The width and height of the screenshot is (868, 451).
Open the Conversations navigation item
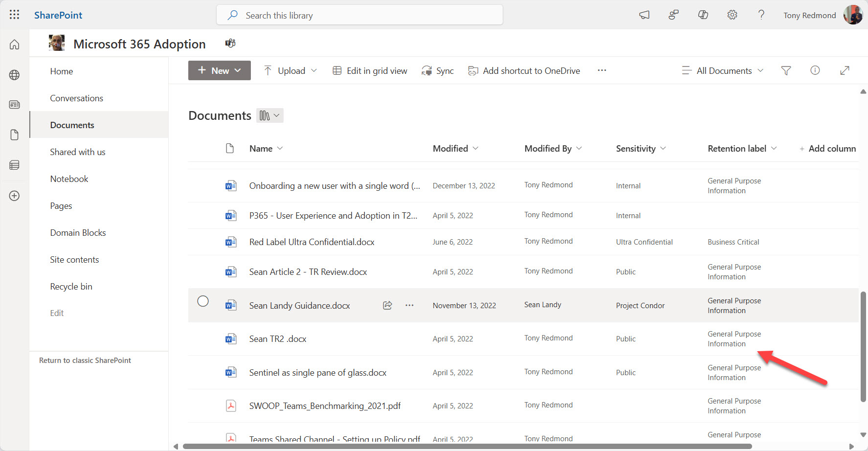click(76, 98)
